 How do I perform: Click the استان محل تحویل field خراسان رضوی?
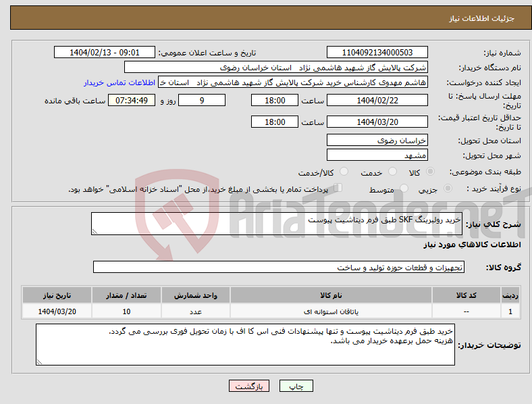pyautogui.click(x=377, y=141)
